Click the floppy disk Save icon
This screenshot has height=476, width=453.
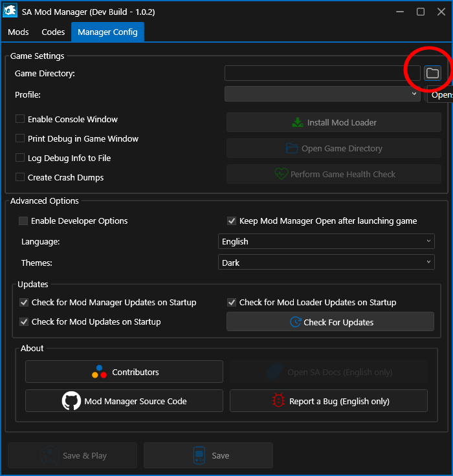200,455
